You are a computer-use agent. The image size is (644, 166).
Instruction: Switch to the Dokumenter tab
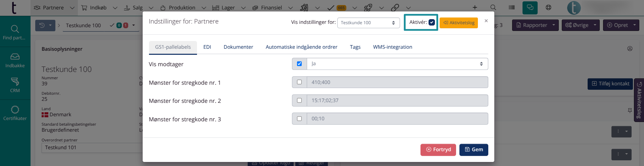(238, 47)
